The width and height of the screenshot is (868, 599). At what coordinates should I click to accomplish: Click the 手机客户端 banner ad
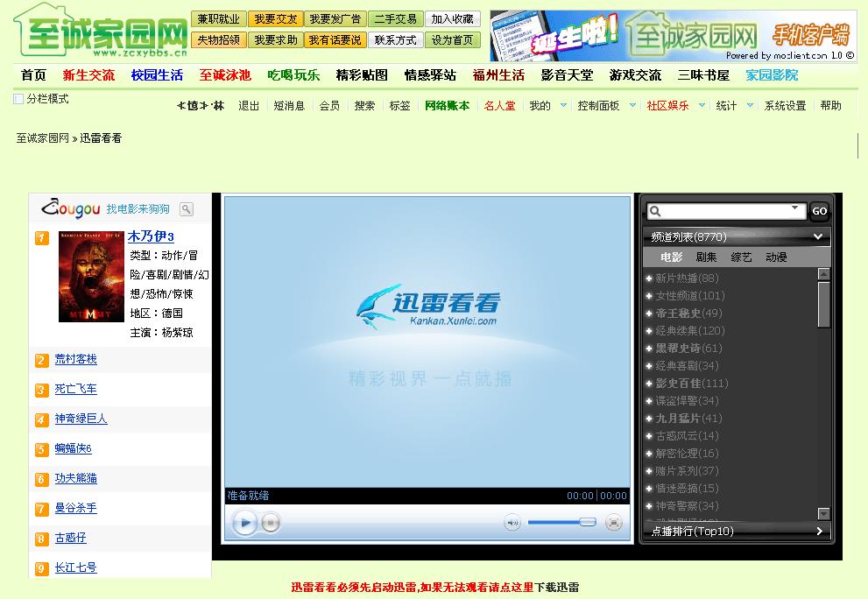673,35
